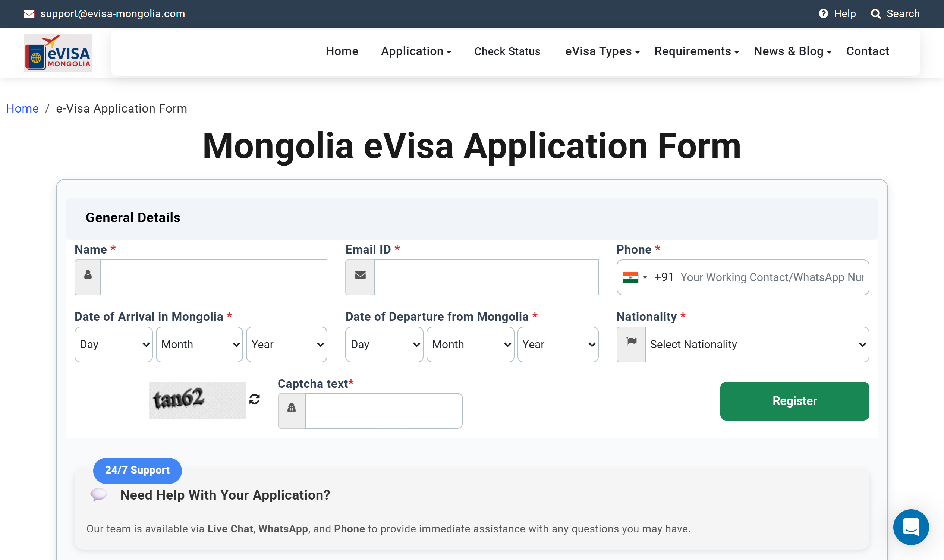Screen dimensions: 944x560
Task: Click the Check Status link
Action: (507, 51)
